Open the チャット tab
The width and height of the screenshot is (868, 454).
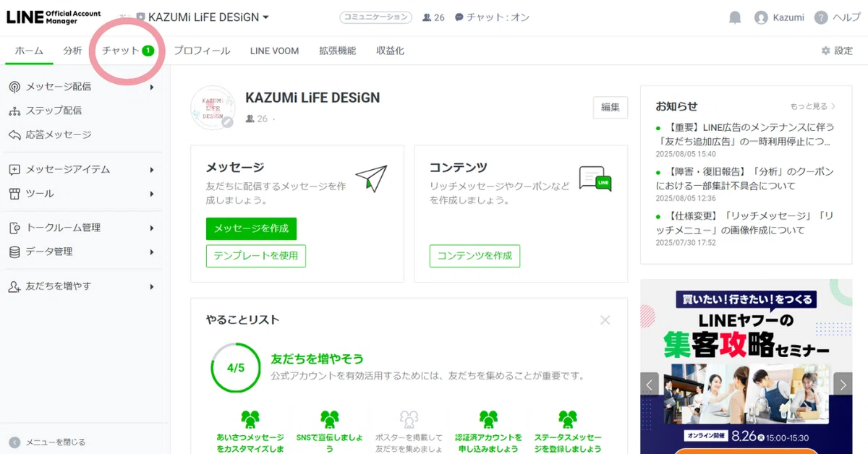click(128, 51)
